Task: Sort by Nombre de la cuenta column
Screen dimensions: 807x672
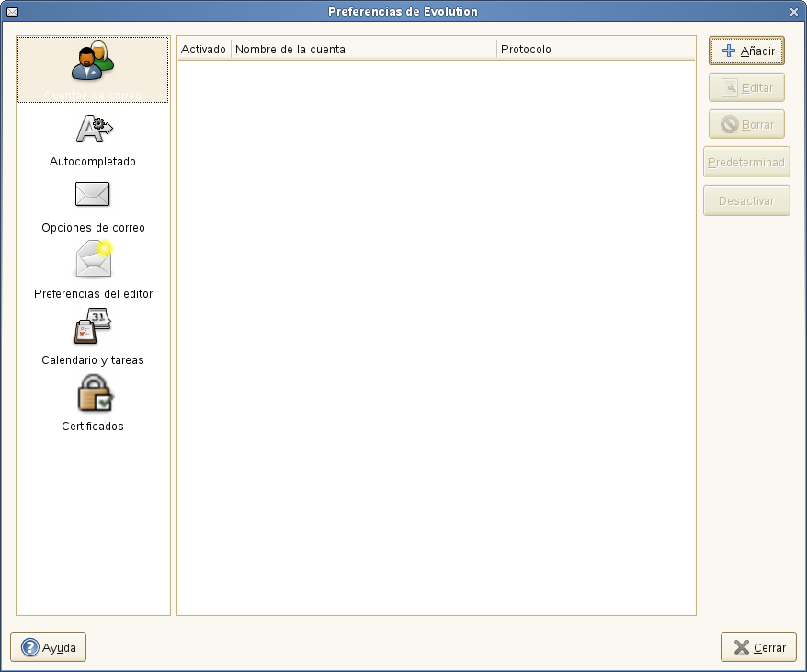Action: (364, 50)
